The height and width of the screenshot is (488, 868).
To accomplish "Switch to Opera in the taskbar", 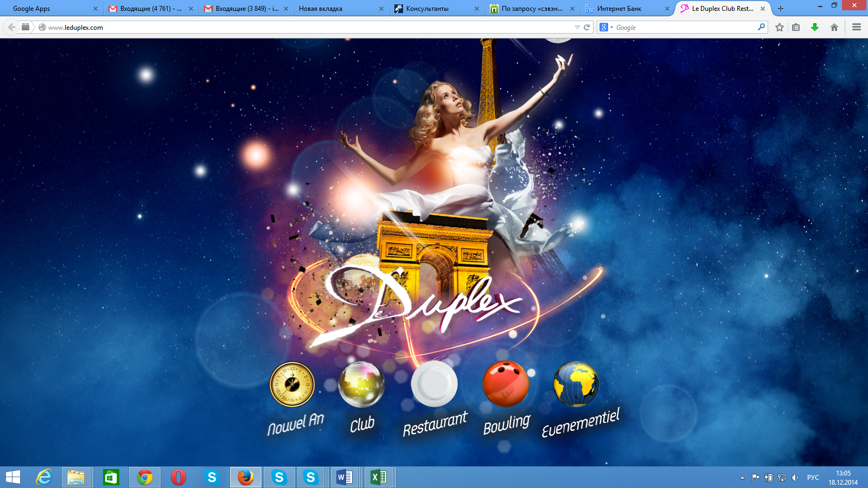I will pyautogui.click(x=178, y=477).
